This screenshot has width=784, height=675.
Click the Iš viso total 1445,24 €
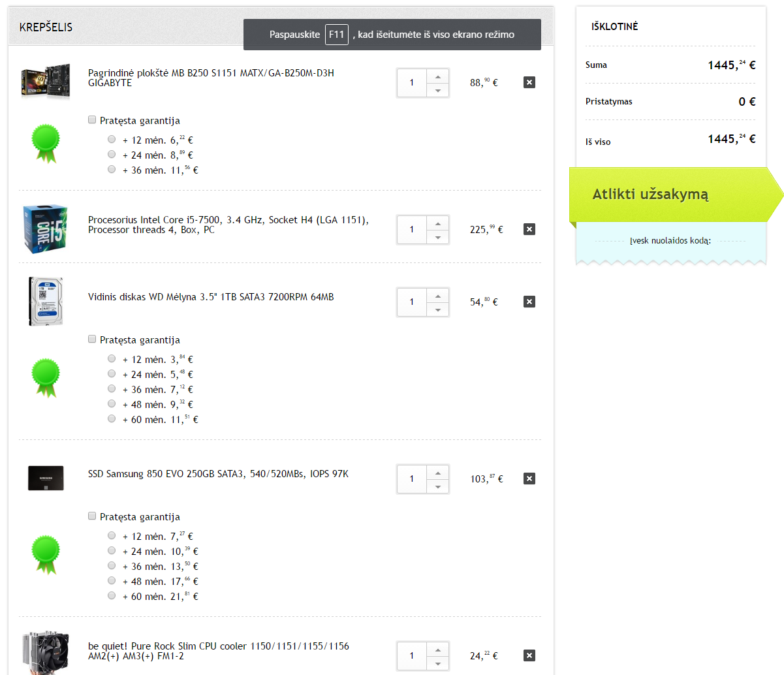tap(731, 138)
